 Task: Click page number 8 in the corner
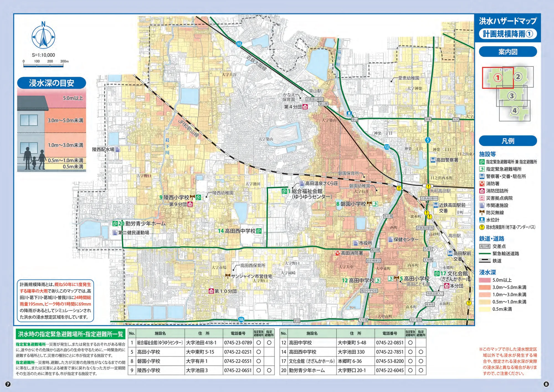[x=546, y=384]
